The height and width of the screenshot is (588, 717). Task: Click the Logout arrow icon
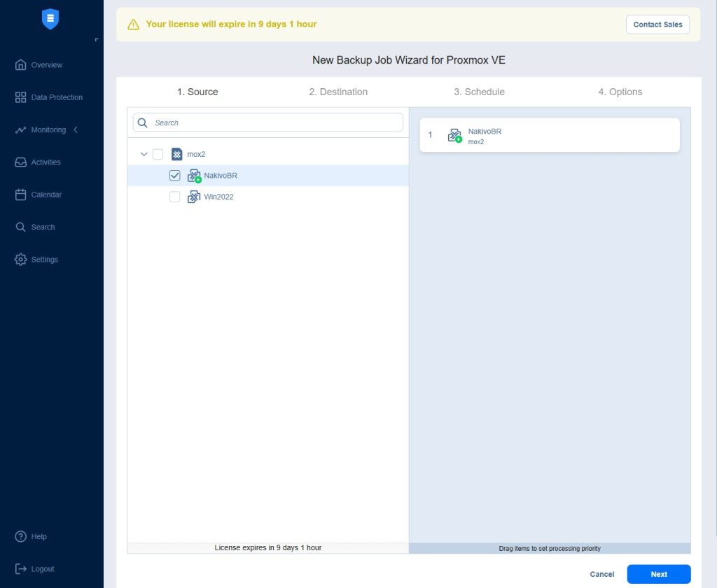point(21,569)
